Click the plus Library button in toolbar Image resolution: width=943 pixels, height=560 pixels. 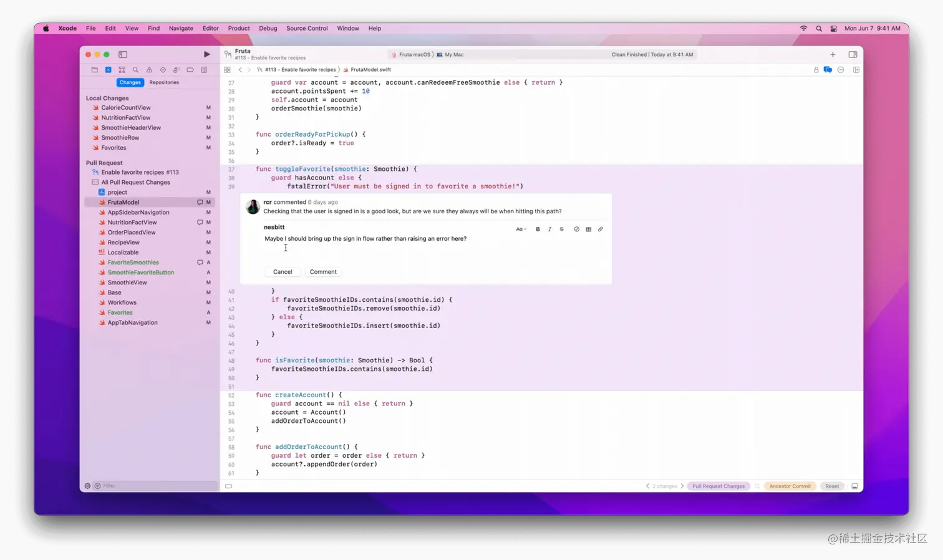833,54
